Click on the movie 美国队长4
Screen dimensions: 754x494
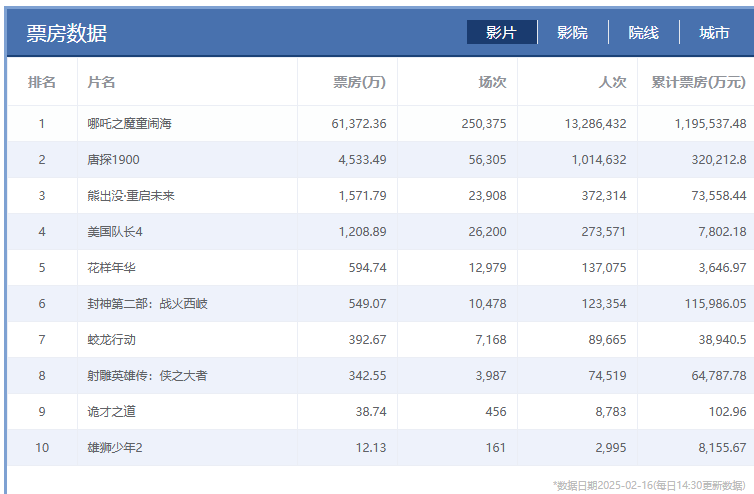[116, 232]
